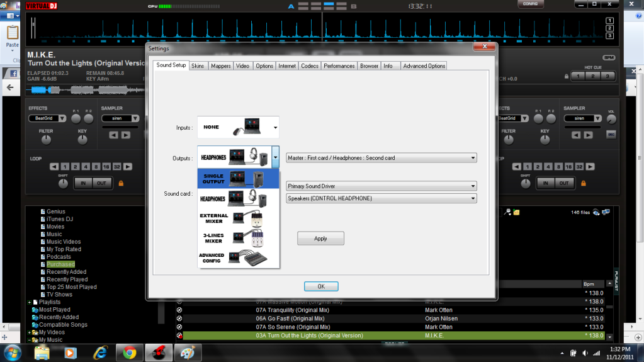644x362 pixels.
Task: Open Google Chrome from taskbar
Action: pos(130,353)
